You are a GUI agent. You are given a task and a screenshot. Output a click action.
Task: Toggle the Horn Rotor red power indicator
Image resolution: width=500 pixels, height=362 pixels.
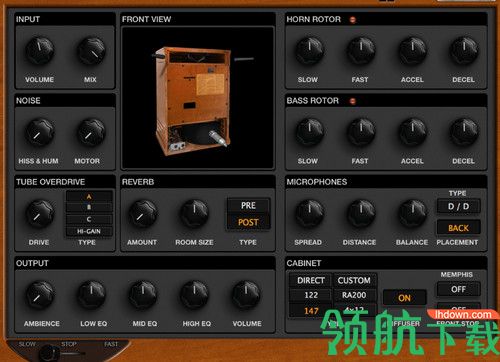pos(353,20)
